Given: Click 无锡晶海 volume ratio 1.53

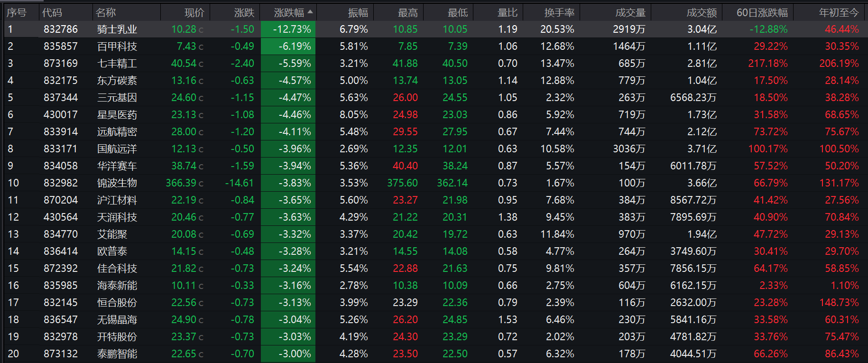Looking at the screenshot, I should 508,320.
